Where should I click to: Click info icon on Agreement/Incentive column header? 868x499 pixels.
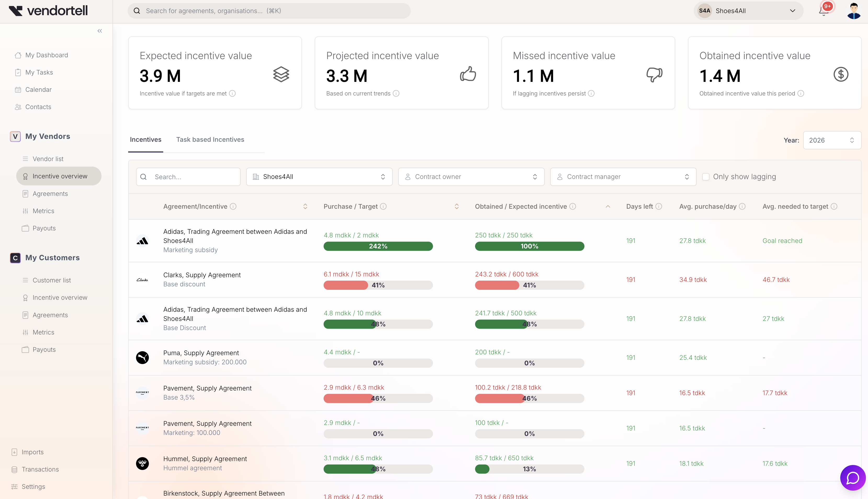[233, 206]
